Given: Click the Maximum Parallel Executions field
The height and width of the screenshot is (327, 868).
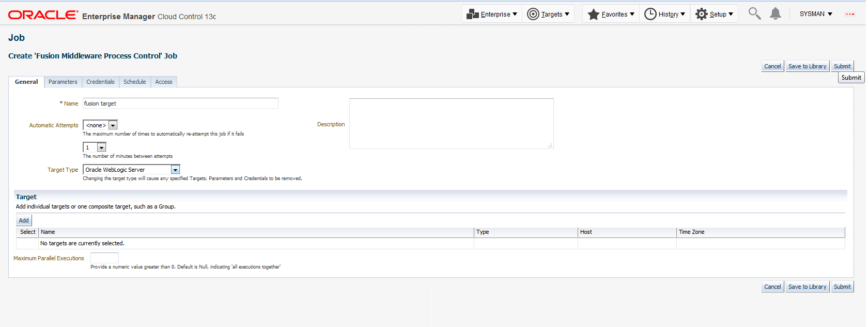Looking at the screenshot, I should (x=104, y=258).
